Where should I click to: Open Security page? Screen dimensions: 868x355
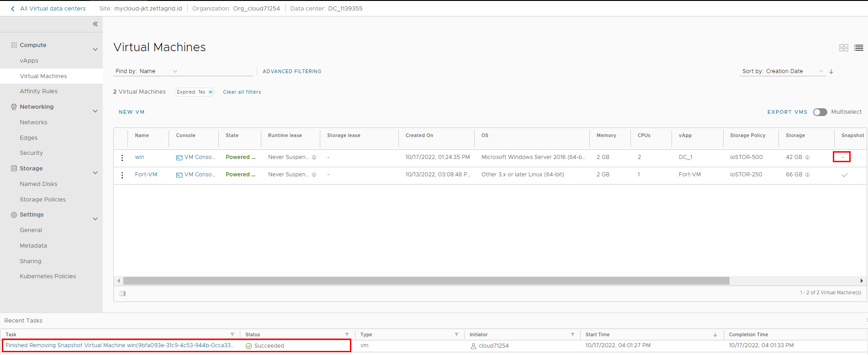pyautogui.click(x=31, y=153)
